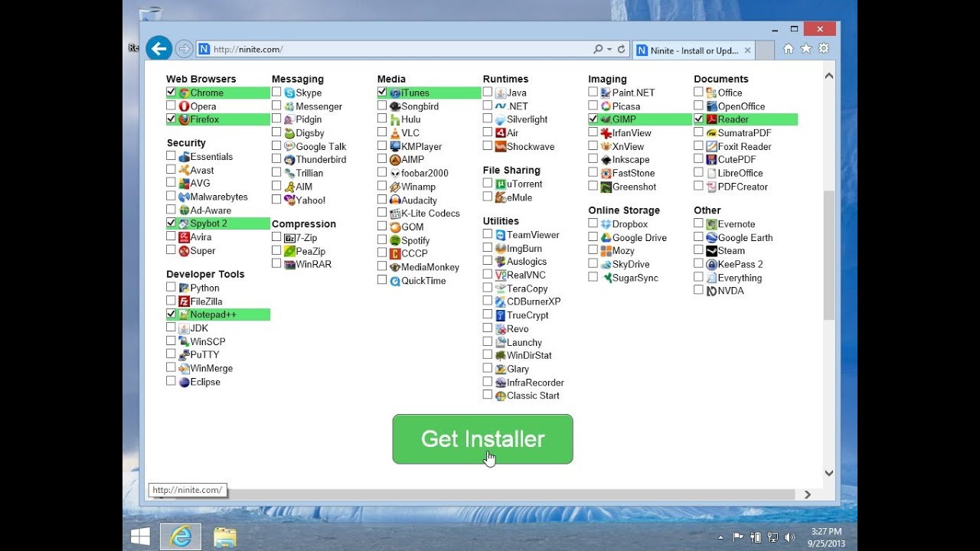Check the SumatraPDF checkbox

698,132
